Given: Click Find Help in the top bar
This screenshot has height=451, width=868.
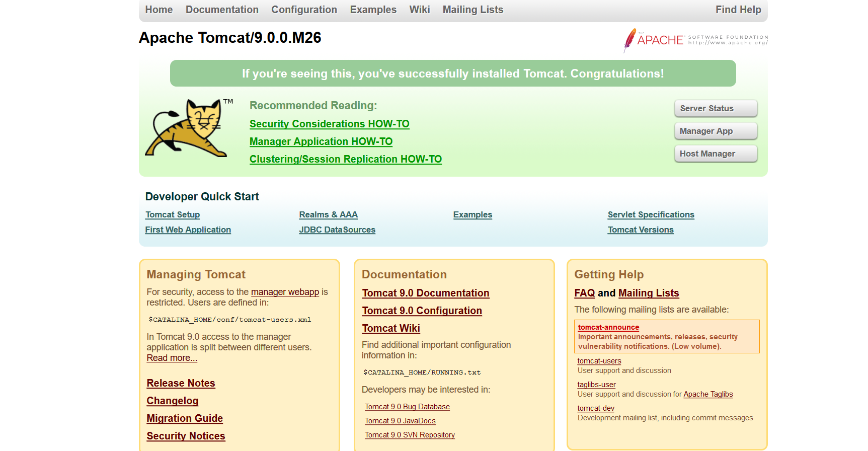Looking at the screenshot, I should 738,10.
